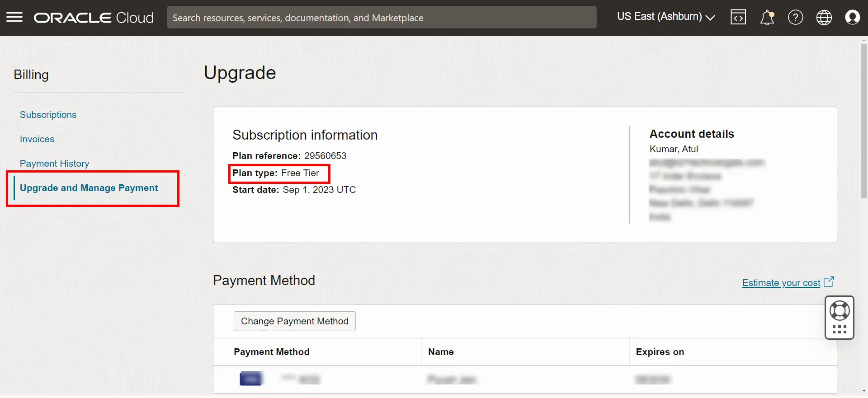Open the Developer tools Cloud Shell icon

738,18
